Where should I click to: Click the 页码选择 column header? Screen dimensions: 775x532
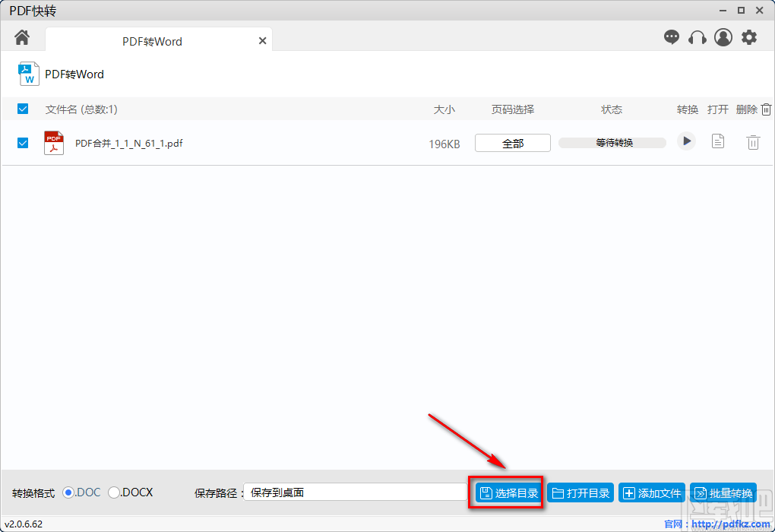[513, 109]
